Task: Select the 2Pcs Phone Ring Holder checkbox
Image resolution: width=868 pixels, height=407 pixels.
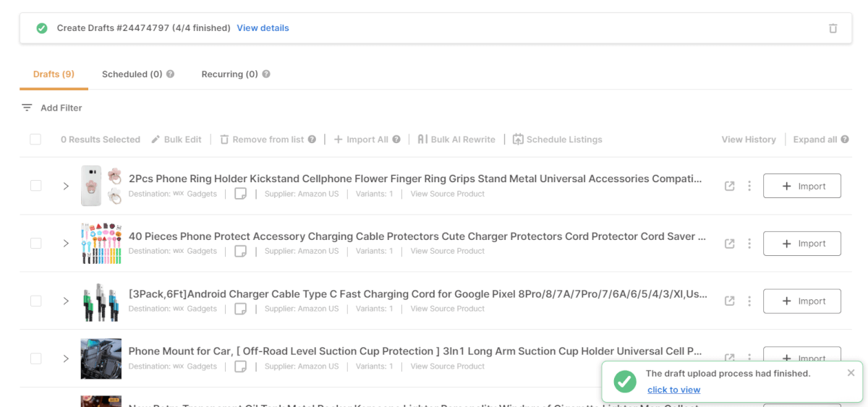Action: pyautogui.click(x=35, y=186)
